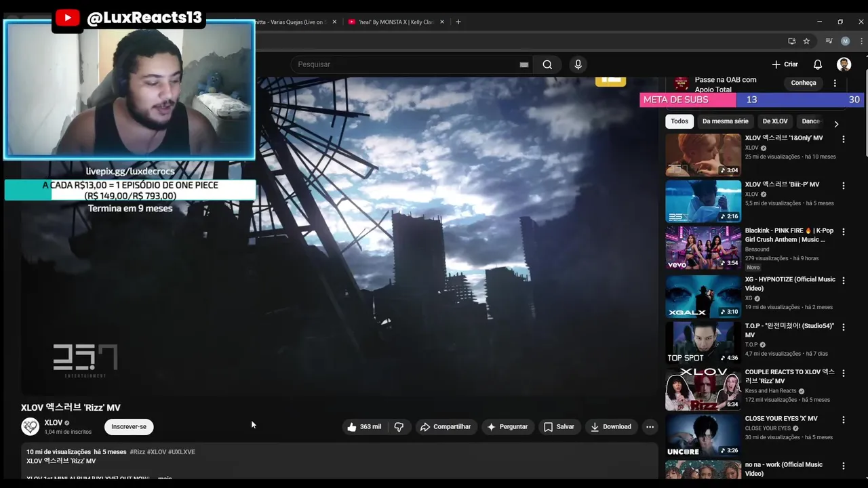Click the #Rizz hashtag
This screenshot has width=868, height=488.
coord(138,452)
